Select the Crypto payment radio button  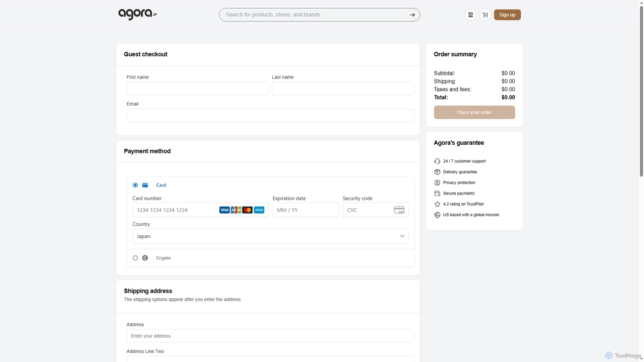(x=135, y=258)
